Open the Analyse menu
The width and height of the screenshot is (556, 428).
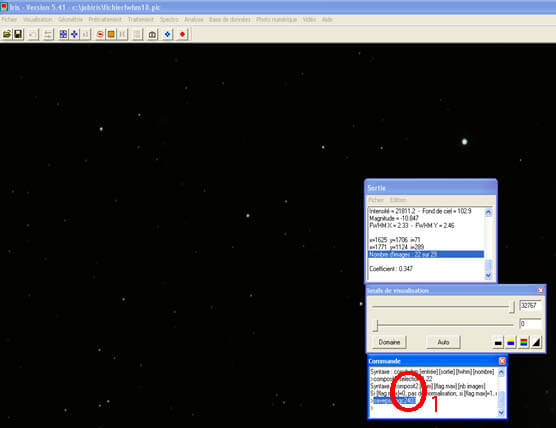click(194, 20)
